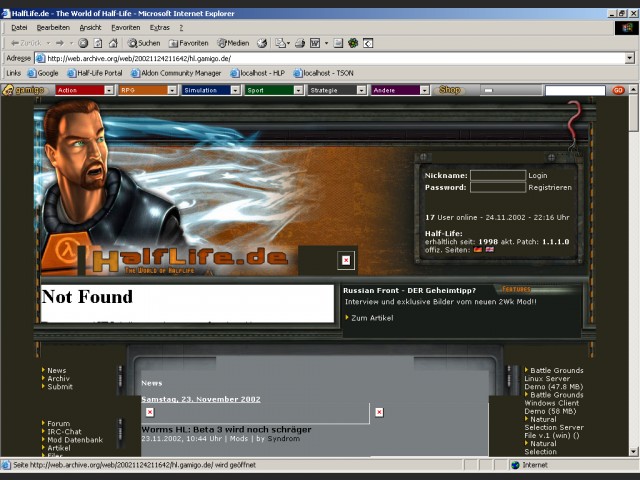
Task: Open Forward button history dropdown arrow
Action: pos(71,43)
